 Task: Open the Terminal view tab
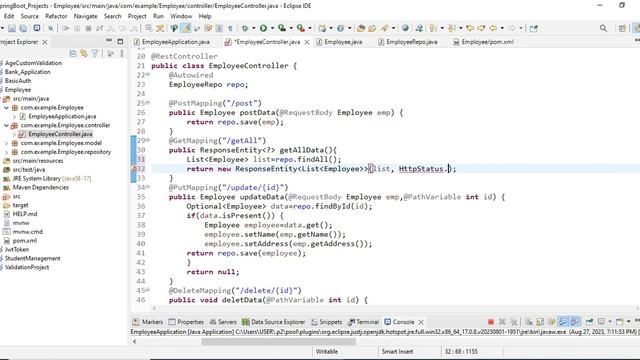click(x=363, y=322)
